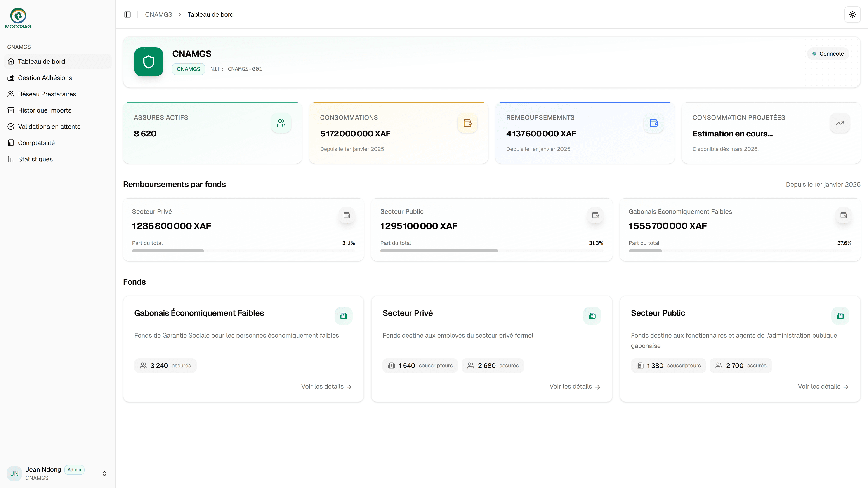Click the Secteur Privé share progress bar
This screenshot has width=868, height=488.
click(x=243, y=251)
